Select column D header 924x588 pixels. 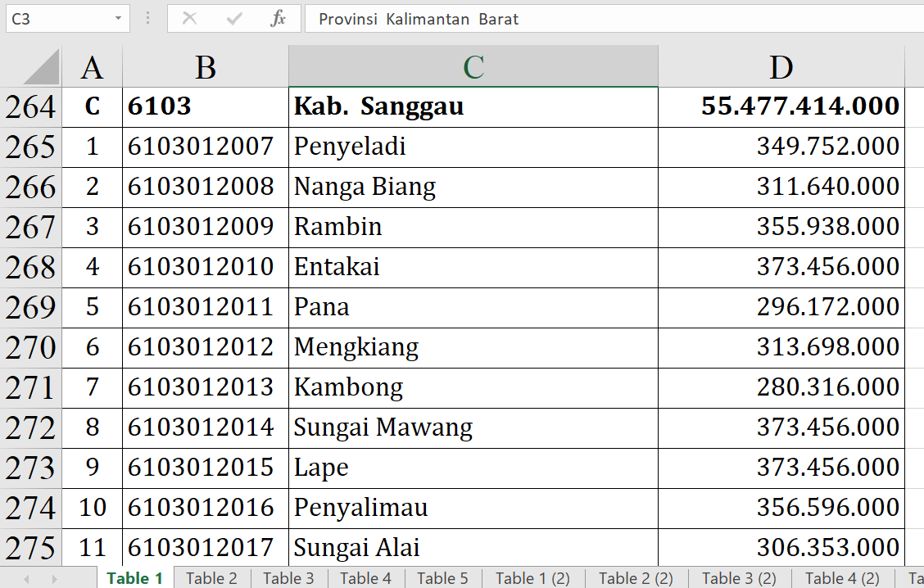pos(781,67)
